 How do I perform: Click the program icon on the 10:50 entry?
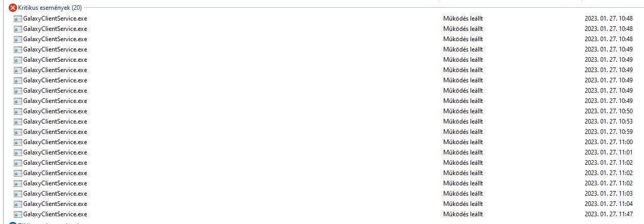pos(18,111)
